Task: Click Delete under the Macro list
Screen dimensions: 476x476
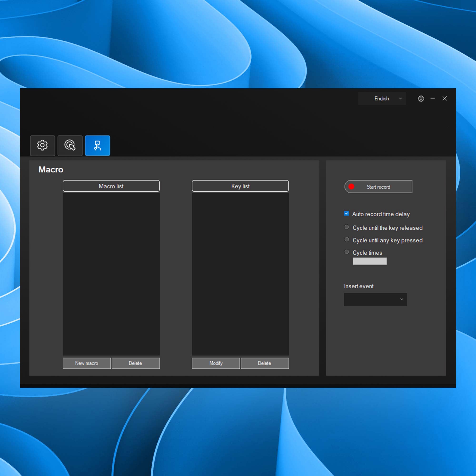Action: (135, 363)
